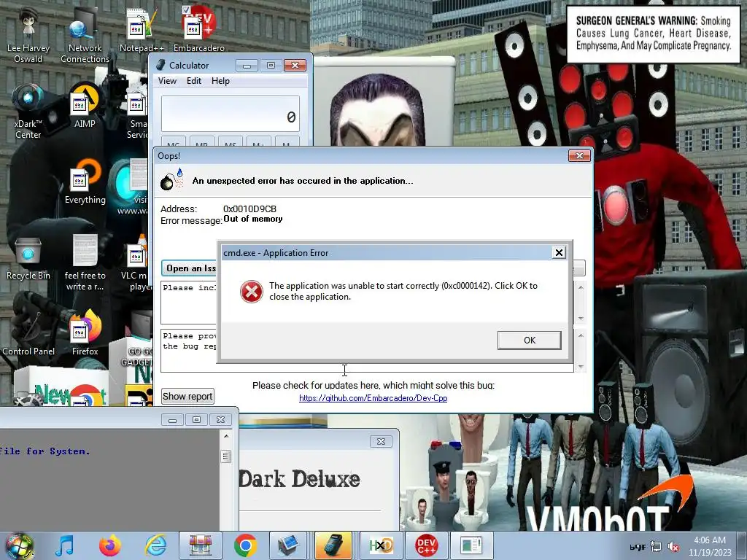Launch VLC media player desktop shortcut

click(x=137, y=263)
